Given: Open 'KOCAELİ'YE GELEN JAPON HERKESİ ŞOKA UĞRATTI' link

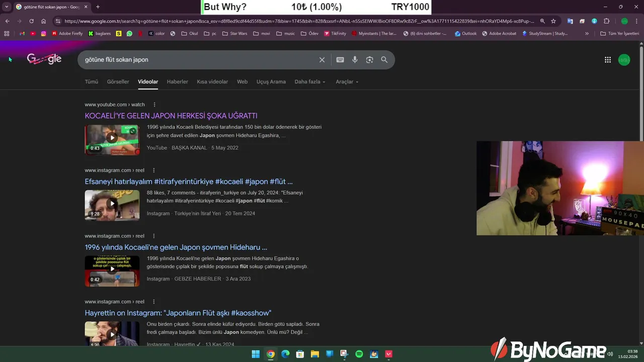Looking at the screenshot, I should click(171, 116).
